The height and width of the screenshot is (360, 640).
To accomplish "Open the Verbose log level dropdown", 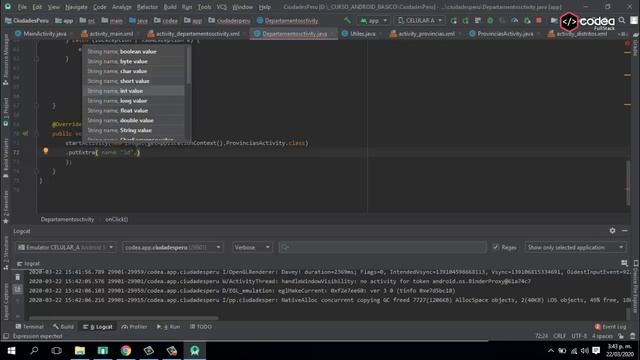I will [x=252, y=247].
